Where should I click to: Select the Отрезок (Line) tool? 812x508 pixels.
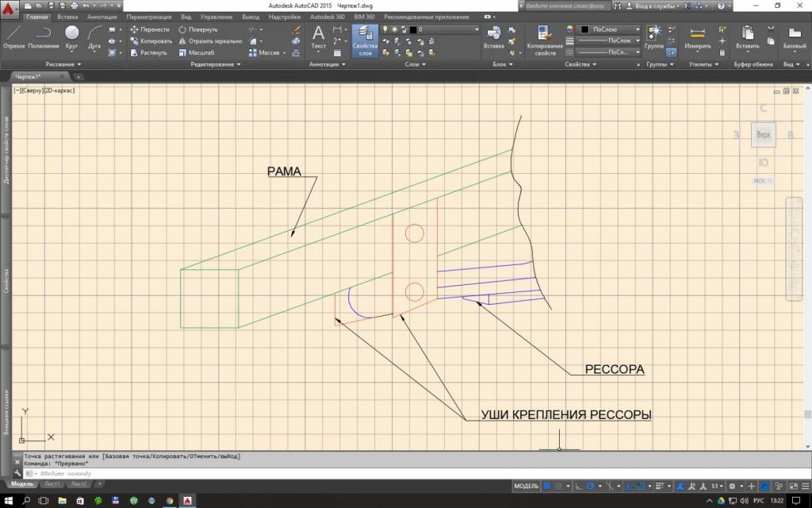pos(13,37)
